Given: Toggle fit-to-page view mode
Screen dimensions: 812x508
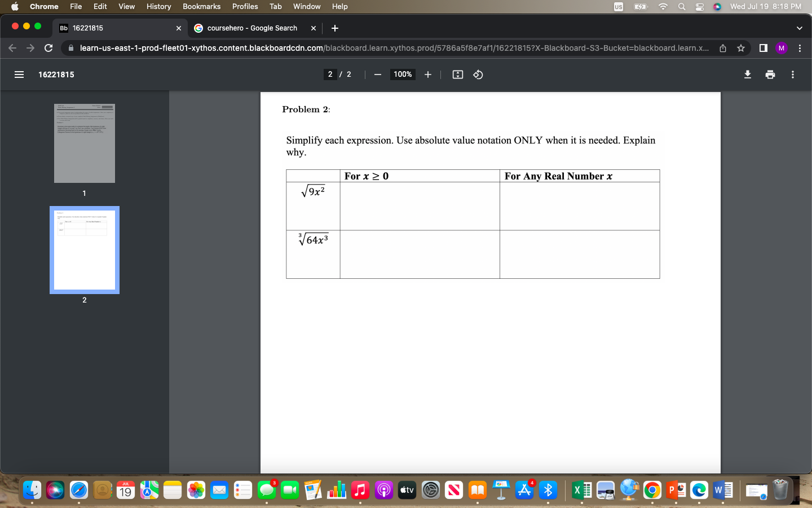Looking at the screenshot, I should tap(457, 75).
